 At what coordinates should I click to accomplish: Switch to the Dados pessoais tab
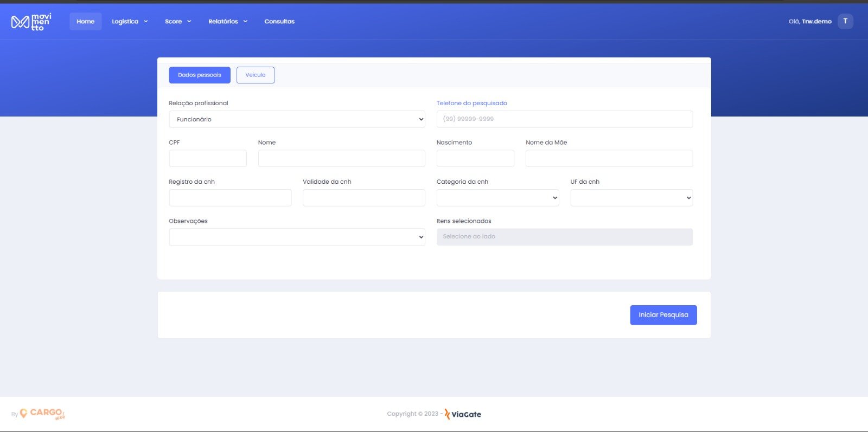tap(200, 75)
